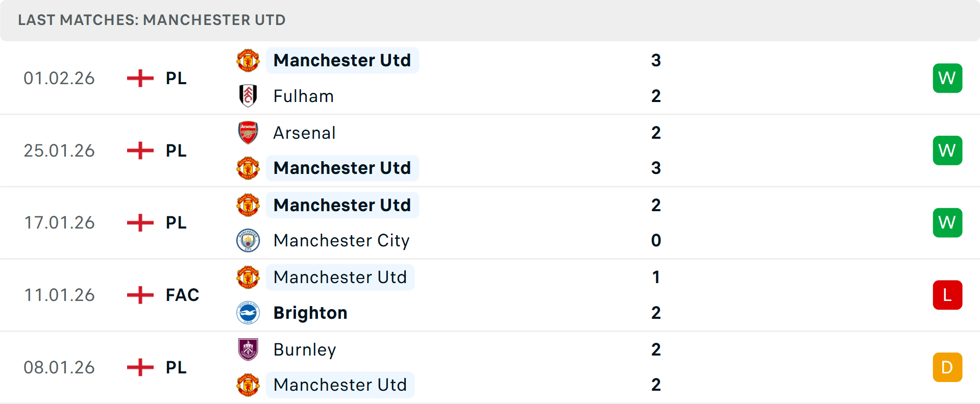Open the Fulham team link
980x404 pixels.
(303, 96)
